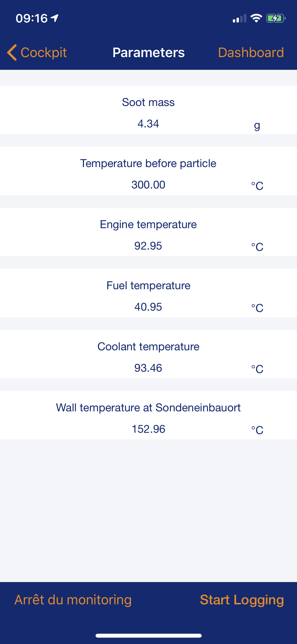Select Temperature before particle row

pyautogui.click(x=148, y=171)
